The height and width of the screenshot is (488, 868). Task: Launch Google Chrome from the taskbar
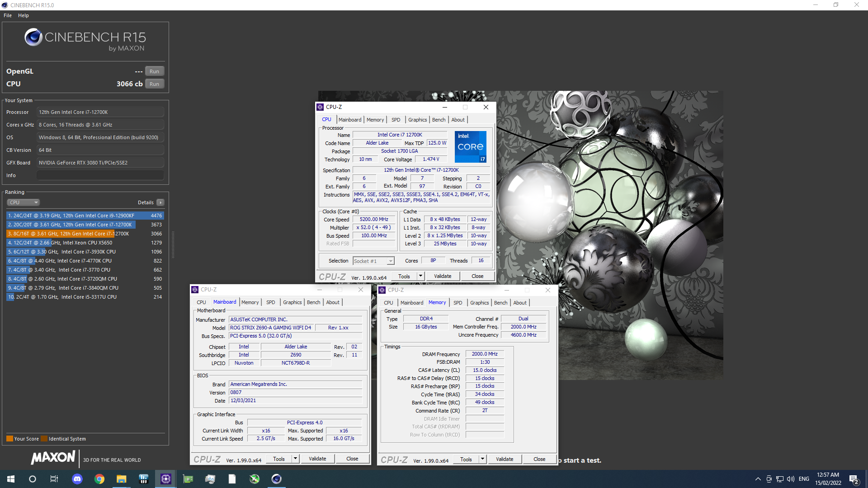click(x=99, y=479)
